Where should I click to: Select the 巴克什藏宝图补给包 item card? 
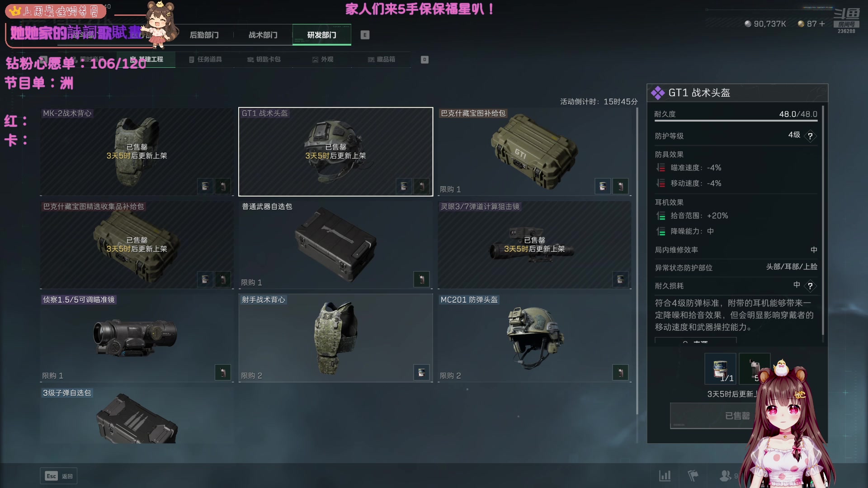(534, 152)
